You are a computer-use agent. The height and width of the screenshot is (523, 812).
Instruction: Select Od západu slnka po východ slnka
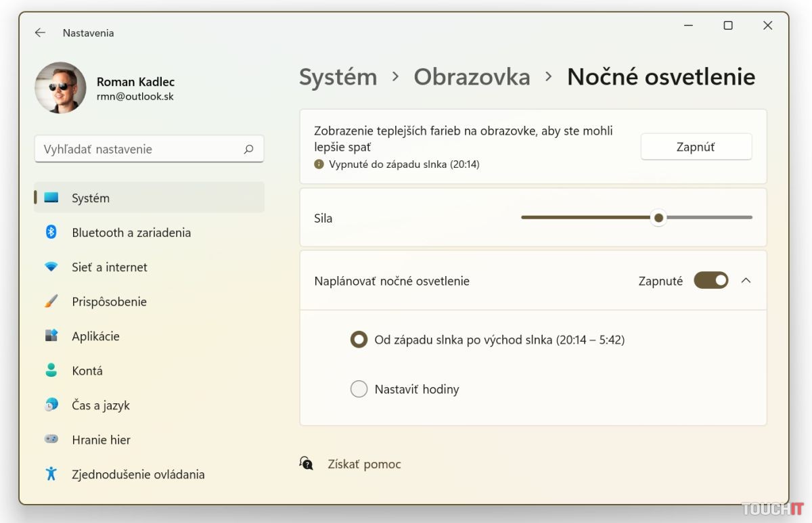(x=359, y=340)
